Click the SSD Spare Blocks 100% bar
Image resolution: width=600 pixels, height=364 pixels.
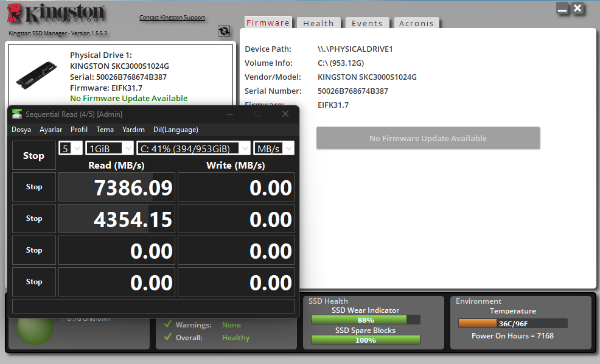[x=366, y=340]
